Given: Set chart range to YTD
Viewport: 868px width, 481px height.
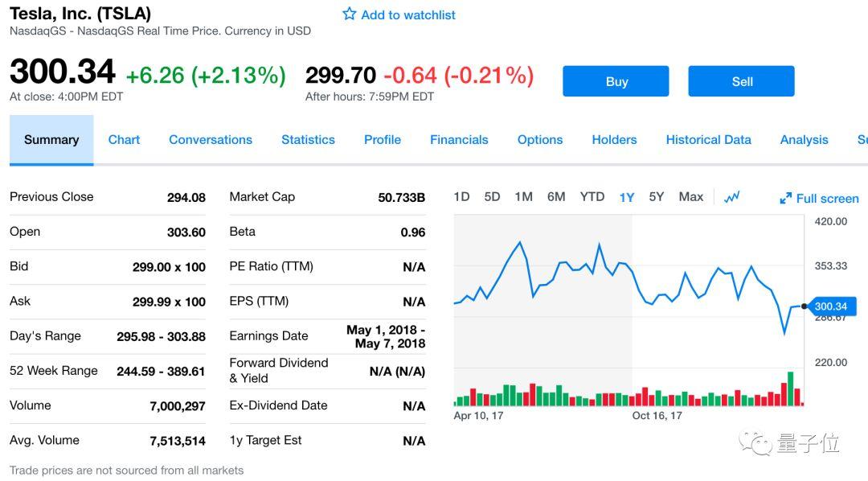Looking at the screenshot, I should 592,197.
